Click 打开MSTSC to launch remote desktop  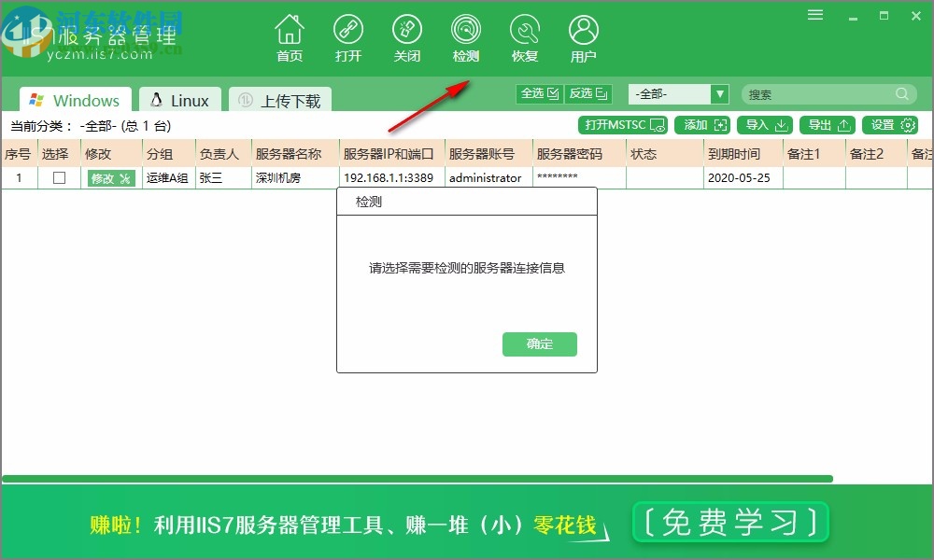click(622, 124)
